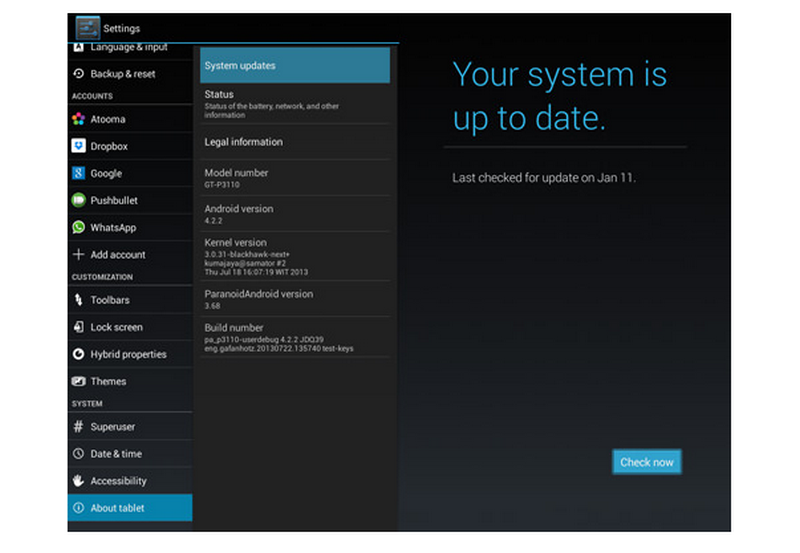Open Backup & reset settings label
This screenshot has width=800, height=553.
(x=122, y=73)
